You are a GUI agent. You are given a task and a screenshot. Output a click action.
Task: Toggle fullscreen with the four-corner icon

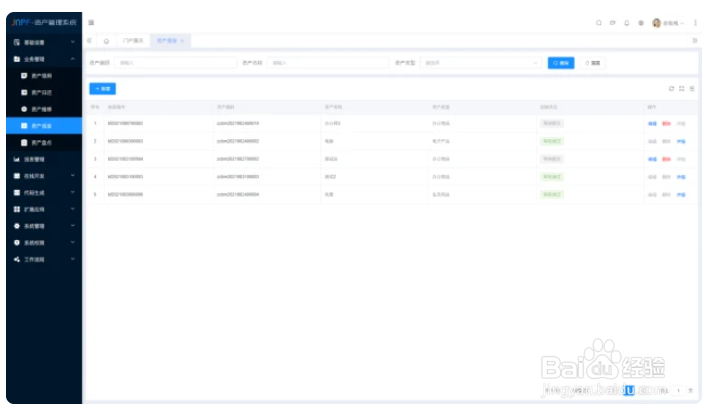point(682,89)
